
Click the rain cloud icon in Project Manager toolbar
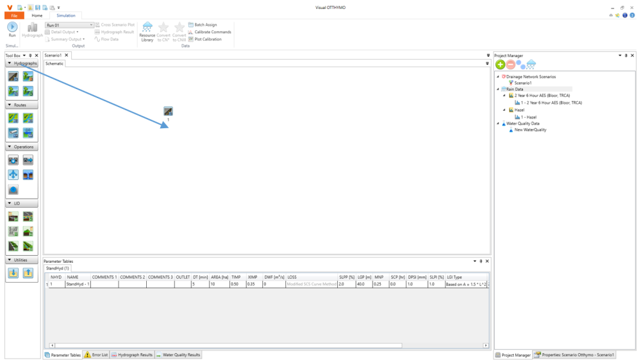click(531, 65)
